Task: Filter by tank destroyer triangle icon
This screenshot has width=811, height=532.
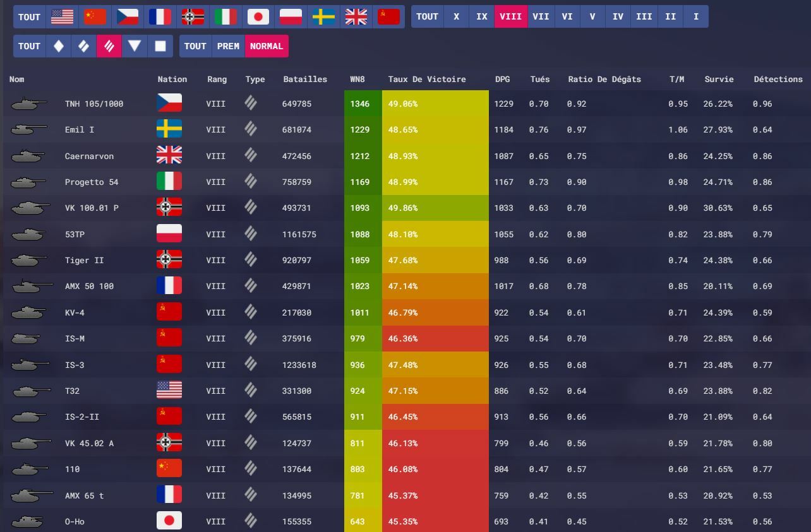Action: [x=134, y=46]
